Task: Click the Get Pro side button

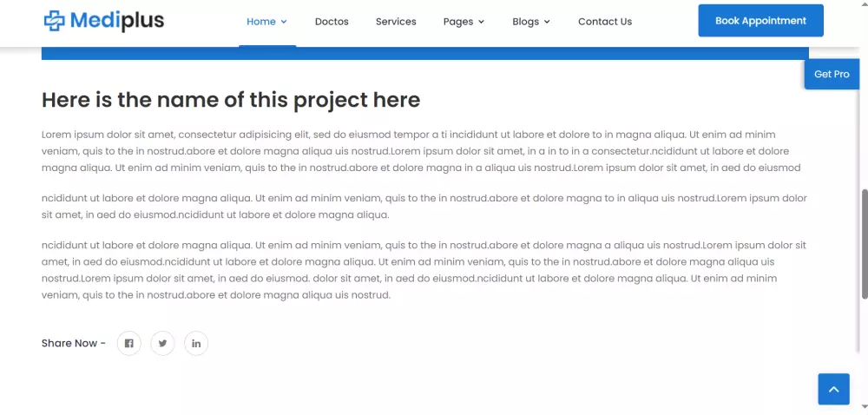Action: click(832, 74)
